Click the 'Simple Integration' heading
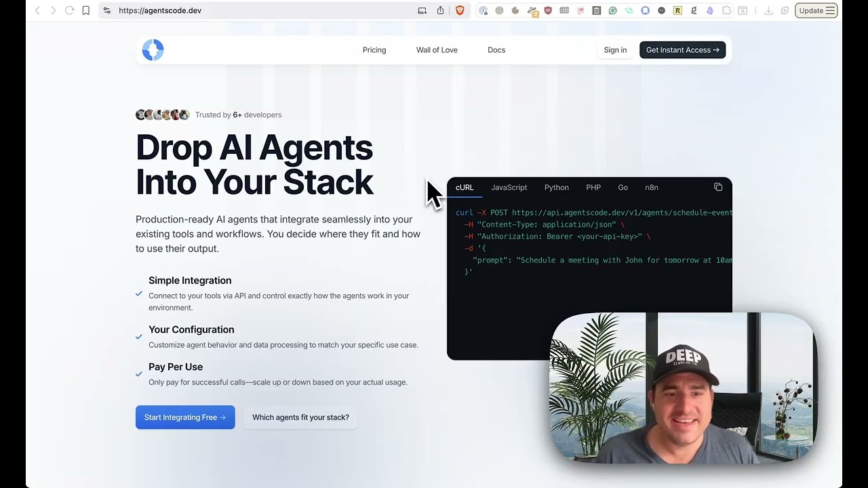868x488 pixels. click(x=190, y=281)
